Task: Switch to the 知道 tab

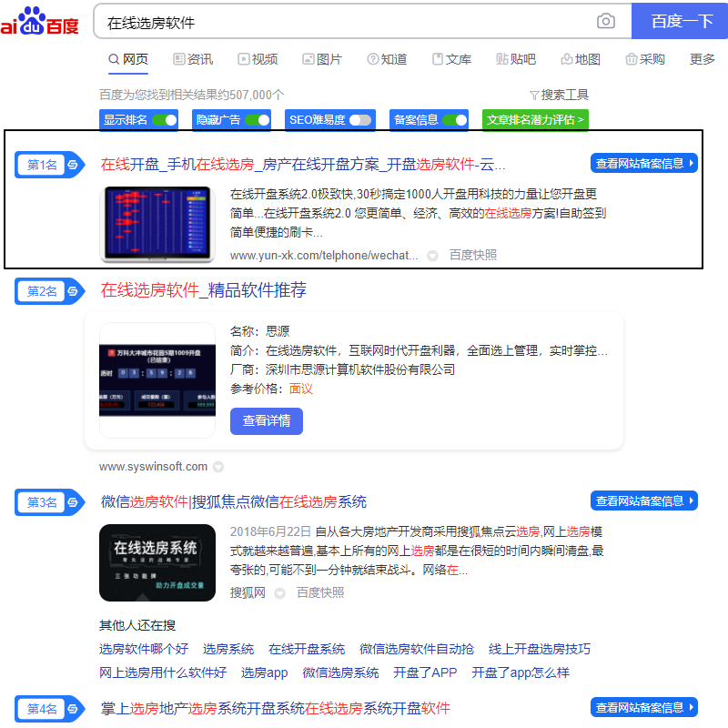Action: point(387,59)
